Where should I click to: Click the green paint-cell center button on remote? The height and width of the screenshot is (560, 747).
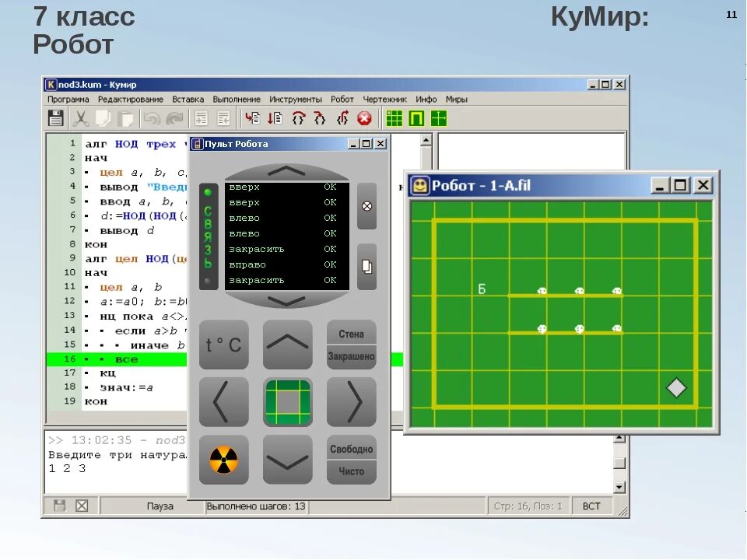288,402
